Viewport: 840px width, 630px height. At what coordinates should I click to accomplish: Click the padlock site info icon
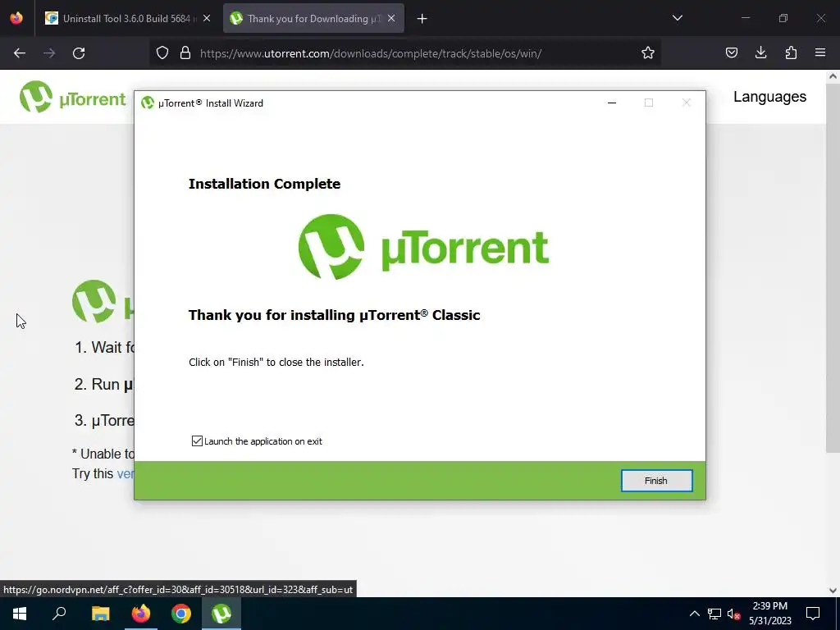(185, 53)
